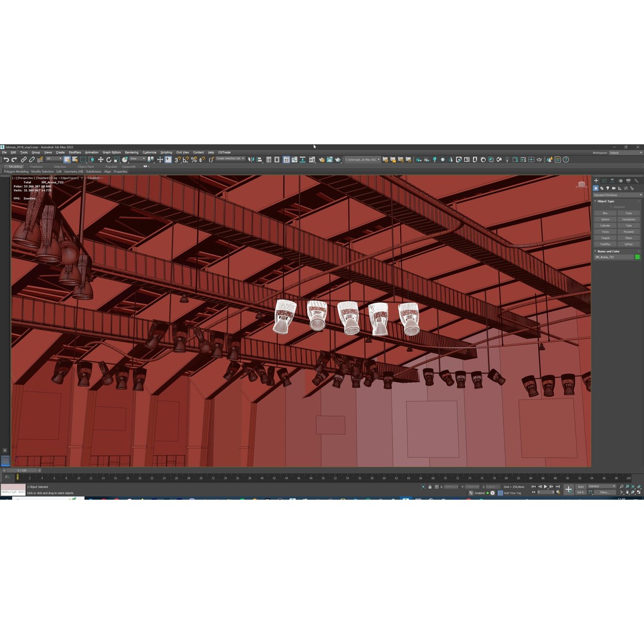The height and width of the screenshot is (644, 644).
Task: Click the object name field SM_Arena_733
Action: (x=614, y=257)
